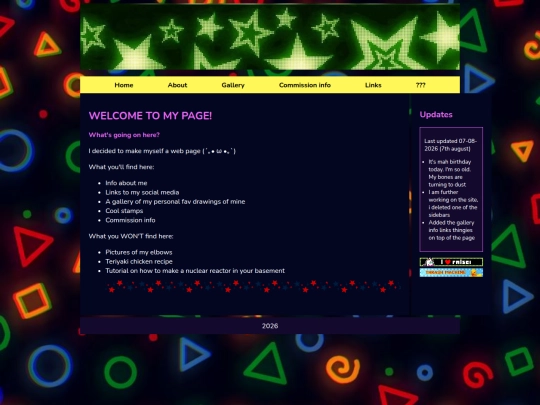
Task: Click the 'Links to my social media' item
Action: click(x=142, y=193)
